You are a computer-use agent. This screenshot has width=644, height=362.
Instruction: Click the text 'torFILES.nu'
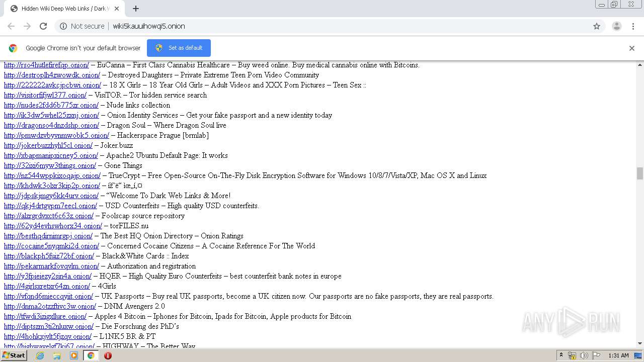(129, 226)
